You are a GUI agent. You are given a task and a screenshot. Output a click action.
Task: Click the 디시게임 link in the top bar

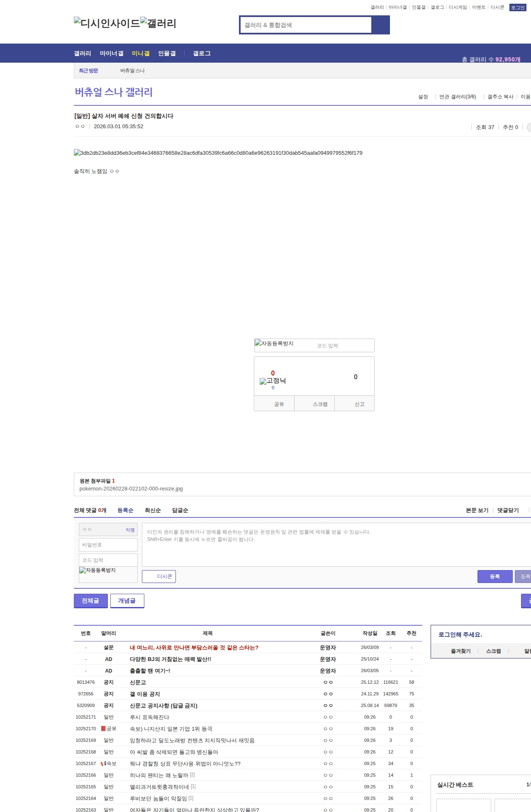[458, 7]
